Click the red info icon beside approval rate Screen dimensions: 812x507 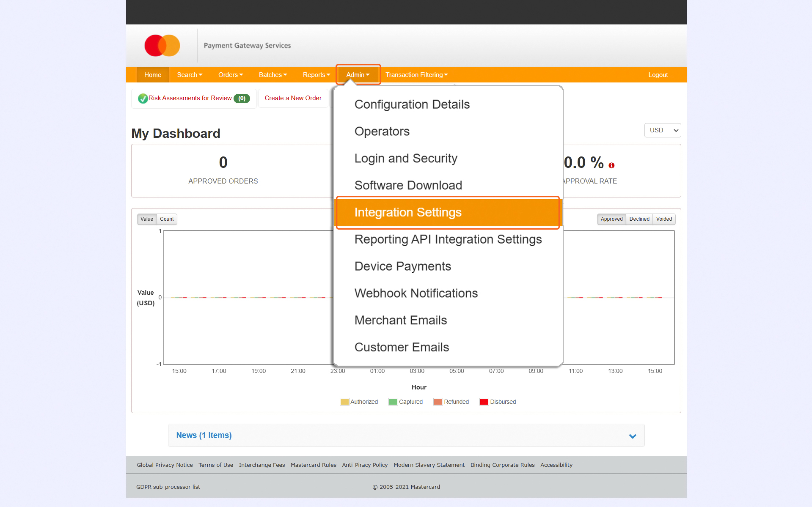pos(611,165)
